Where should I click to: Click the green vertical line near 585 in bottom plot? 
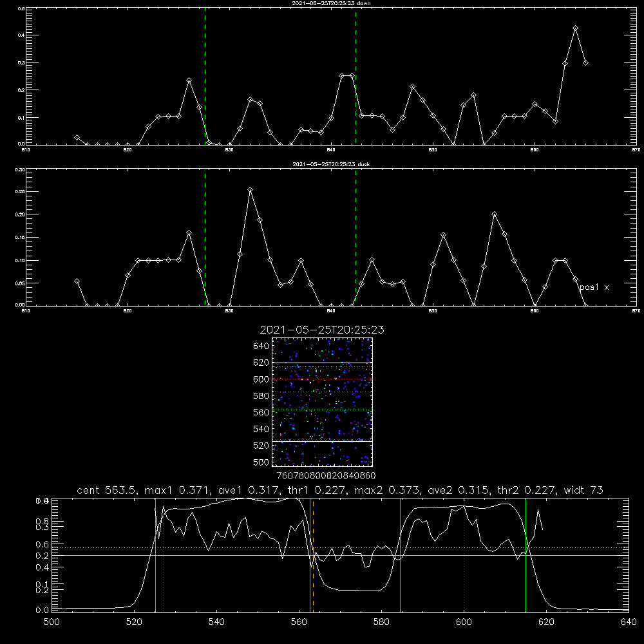point(400,555)
